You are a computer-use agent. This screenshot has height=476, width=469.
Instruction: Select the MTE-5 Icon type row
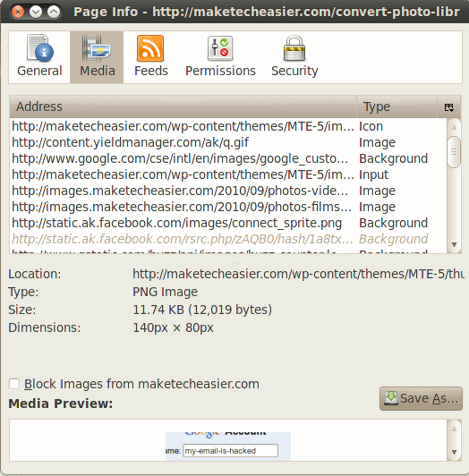tap(229, 126)
